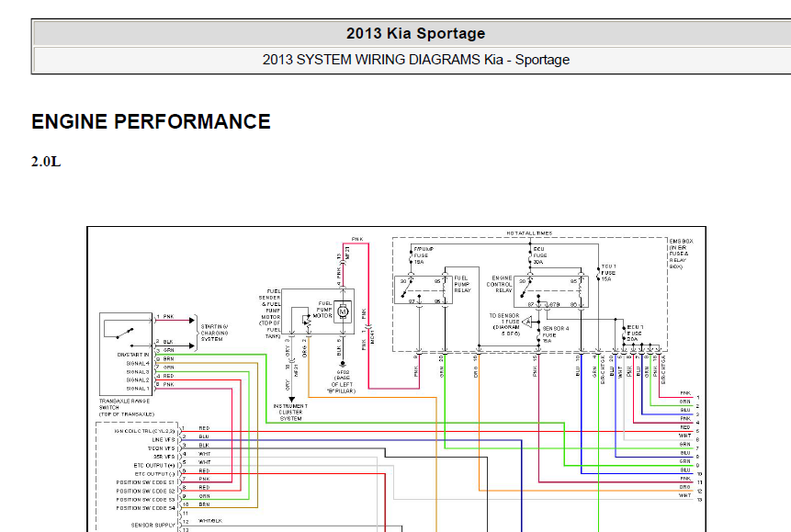
Task: Select "2013 SYSTEM WIRING DIAGRAMS Kia - Sportage" subtitle
Action: coord(415,60)
